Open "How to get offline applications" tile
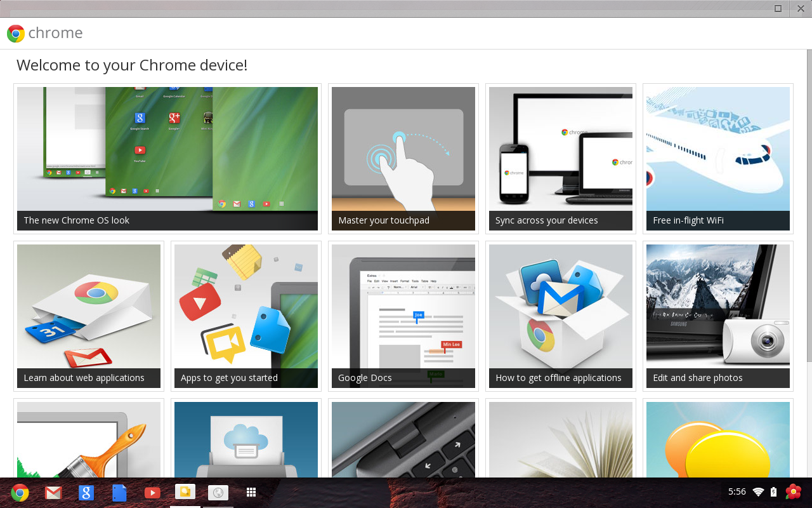 561,316
